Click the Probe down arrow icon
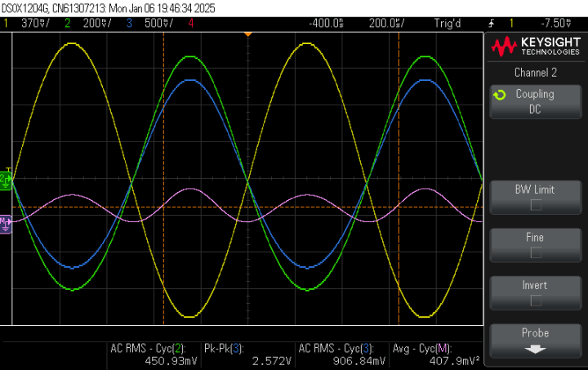Screen dimensions: 588x370 coord(535,350)
